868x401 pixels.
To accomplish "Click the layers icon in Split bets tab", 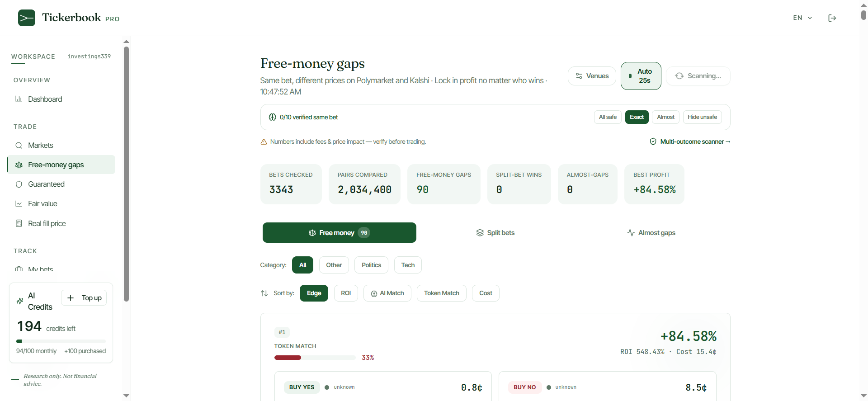I will 480,233.
